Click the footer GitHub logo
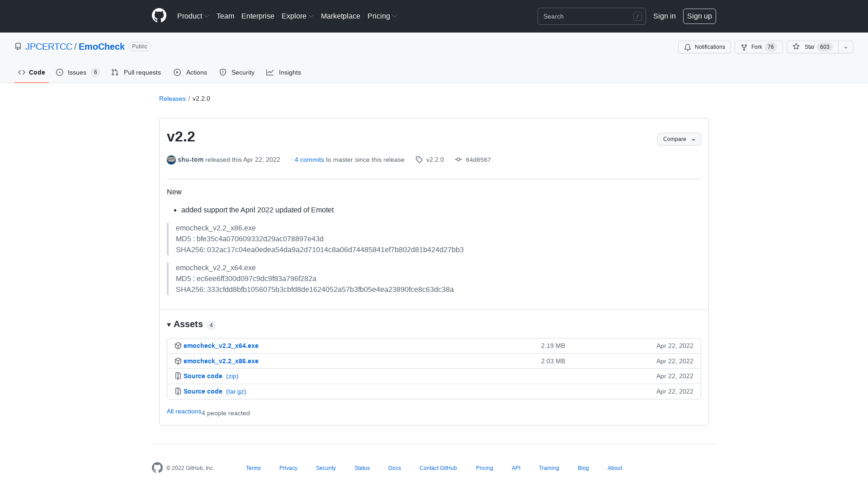This screenshot has width=868, height=488. click(x=157, y=468)
